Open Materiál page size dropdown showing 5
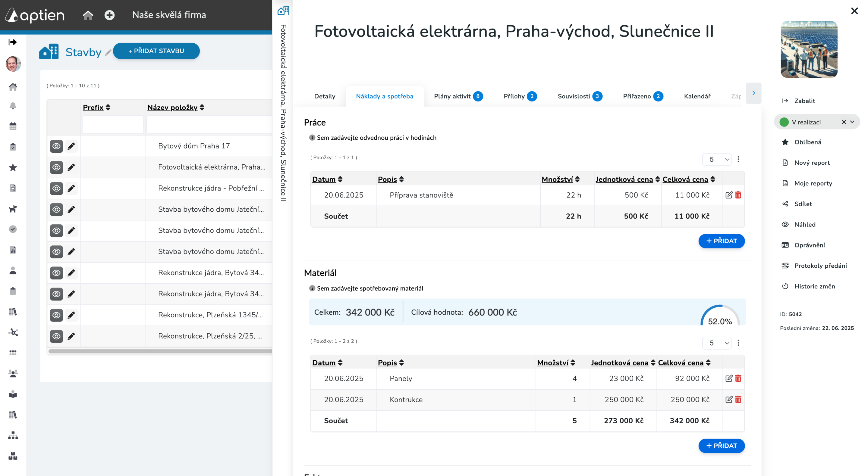 (717, 343)
